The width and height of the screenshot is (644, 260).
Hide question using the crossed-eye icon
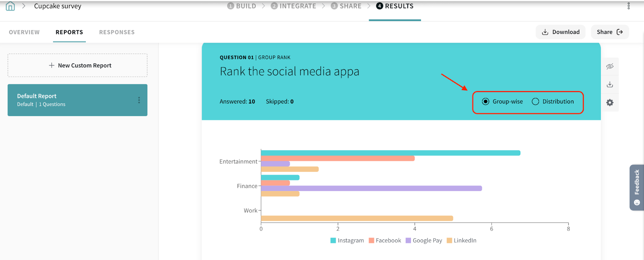(x=610, y=67)
